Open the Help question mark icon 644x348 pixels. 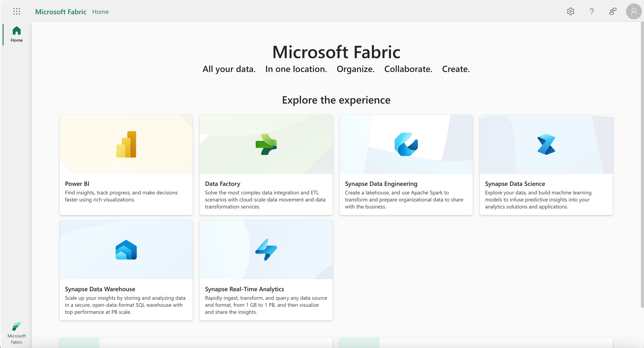(592, 12)
